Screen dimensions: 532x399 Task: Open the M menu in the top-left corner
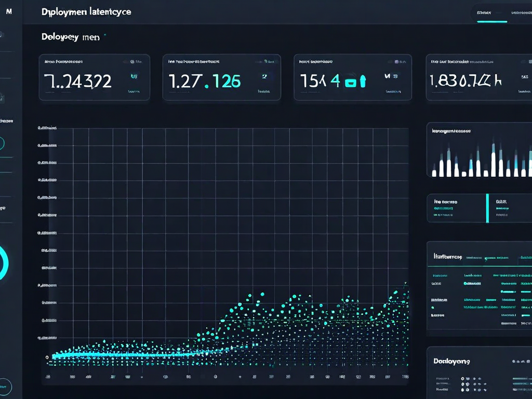click(9, 11)
